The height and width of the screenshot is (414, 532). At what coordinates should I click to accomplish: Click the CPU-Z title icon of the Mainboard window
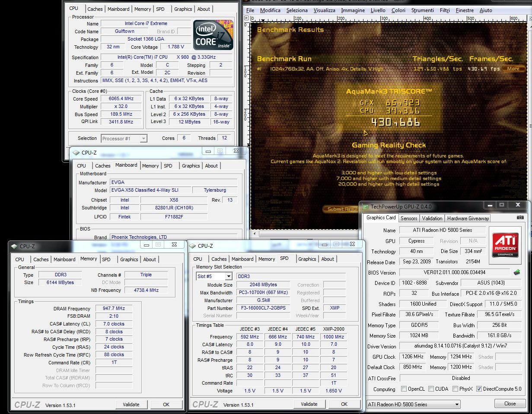pos(76,152)
